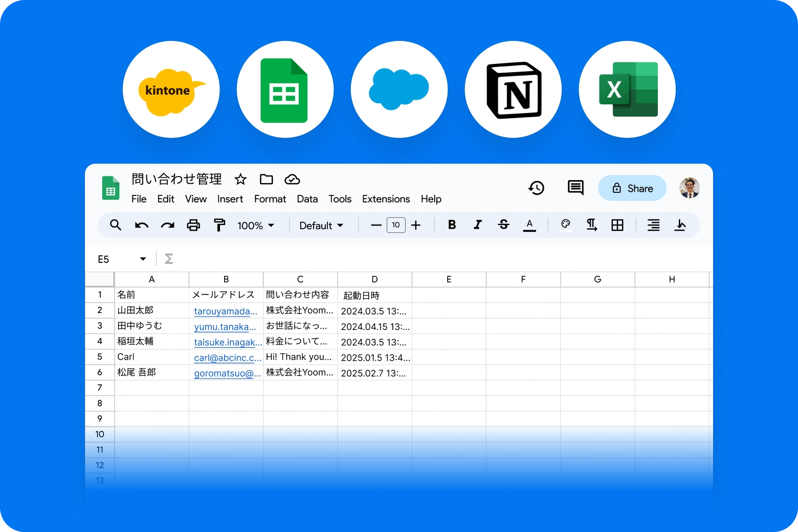The image size is (798, 532).
Task: Click the Share button
Action: point(632,188)
